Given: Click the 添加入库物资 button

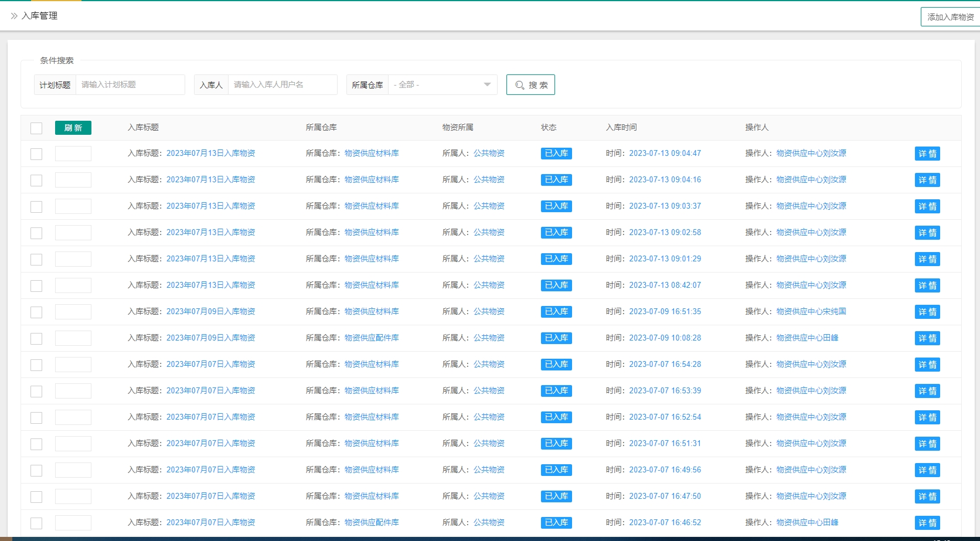Looking at the screenshot, I should point(950,17).
